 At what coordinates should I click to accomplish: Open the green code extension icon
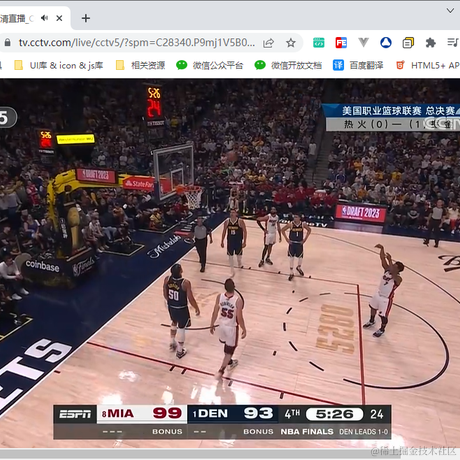coord(319,43)
